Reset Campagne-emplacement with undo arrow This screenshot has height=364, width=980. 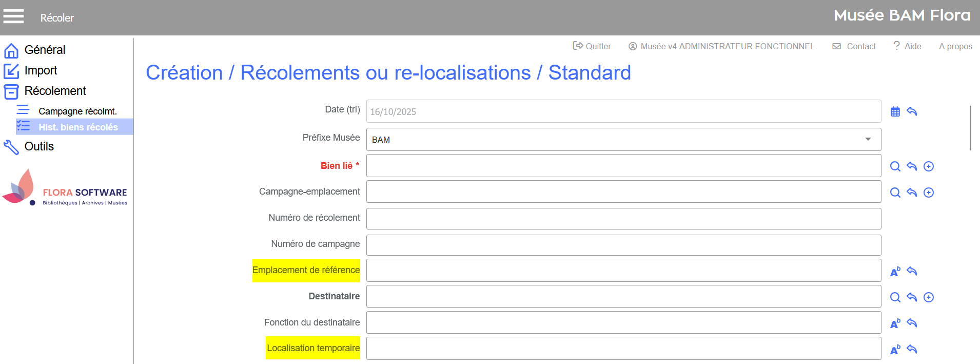[x=912, y=193]
